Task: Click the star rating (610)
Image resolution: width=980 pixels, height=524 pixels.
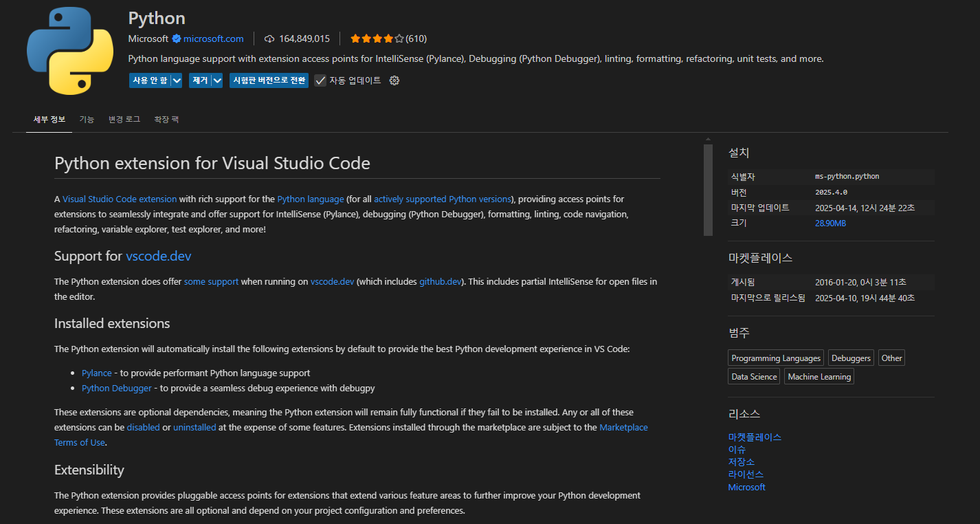Action: coord(388,39)
